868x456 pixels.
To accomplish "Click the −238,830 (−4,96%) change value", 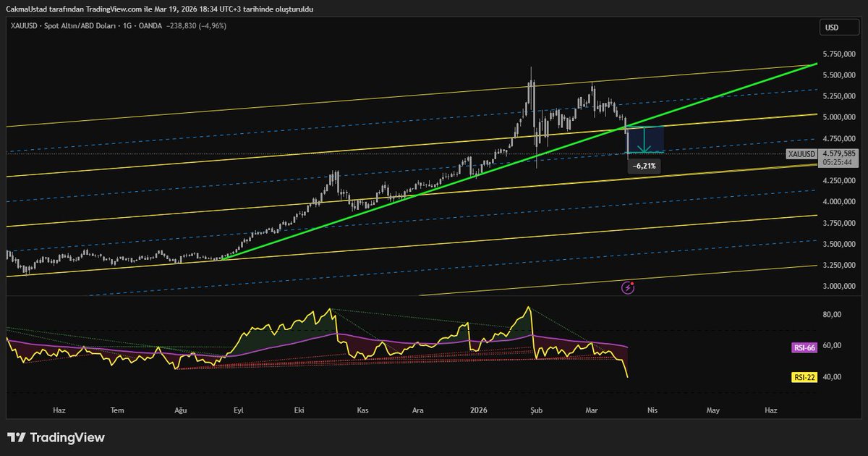I will click(x=197, y=26).
